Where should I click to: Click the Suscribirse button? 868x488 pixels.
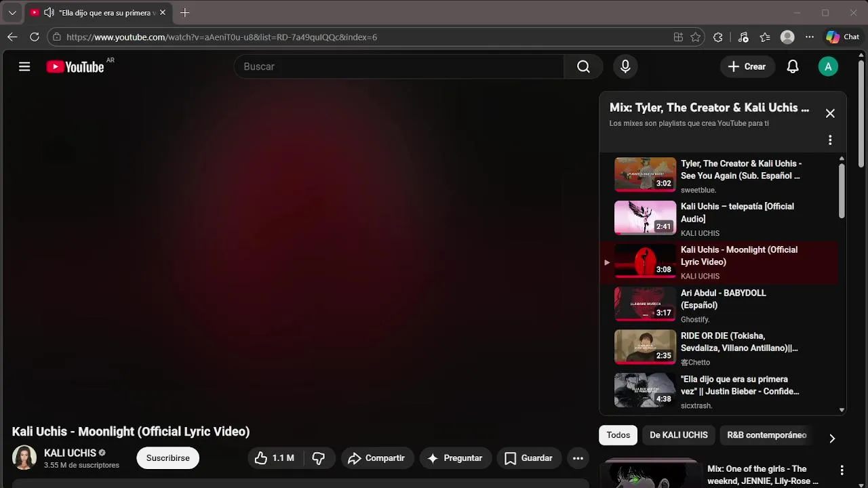[167, 458]
